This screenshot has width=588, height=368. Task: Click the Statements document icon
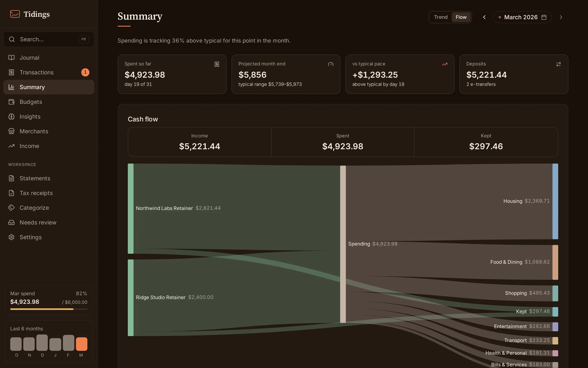click(11, 178)
